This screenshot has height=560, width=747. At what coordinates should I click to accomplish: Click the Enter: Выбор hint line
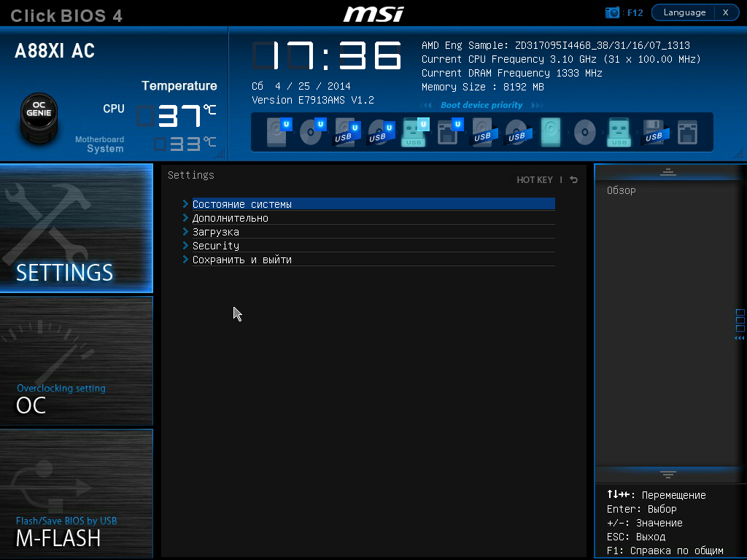click(642, 508)
